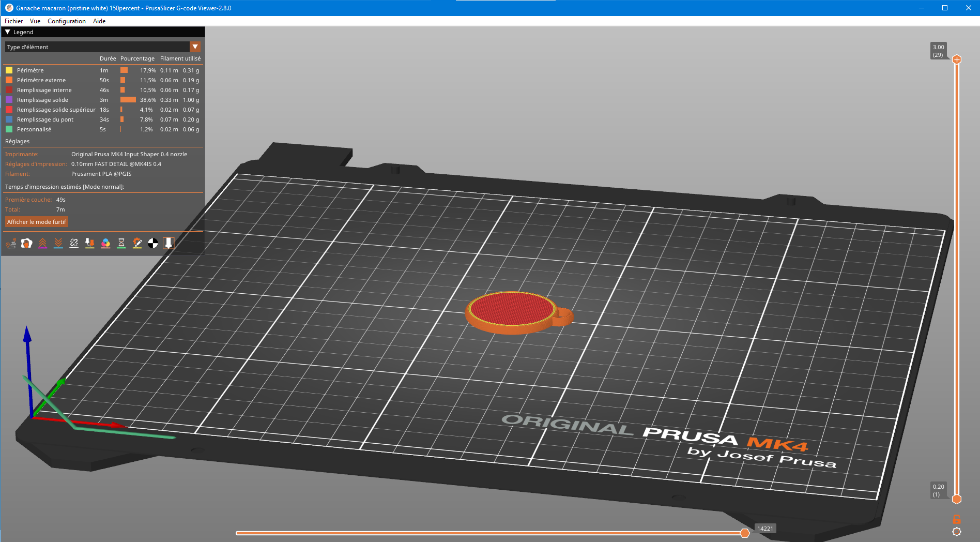Toggle tool changes icon
This screenshot has height=542, width=980.
tap(90, 243)
